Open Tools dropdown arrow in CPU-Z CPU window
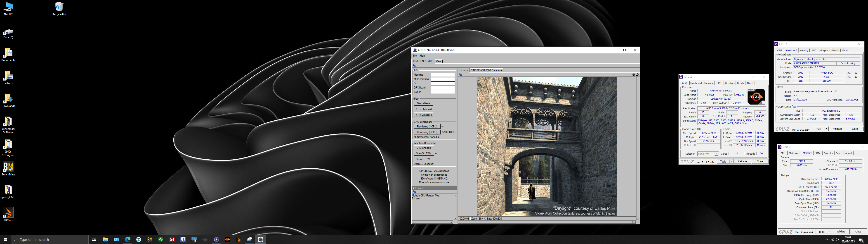 pos(731,162)
